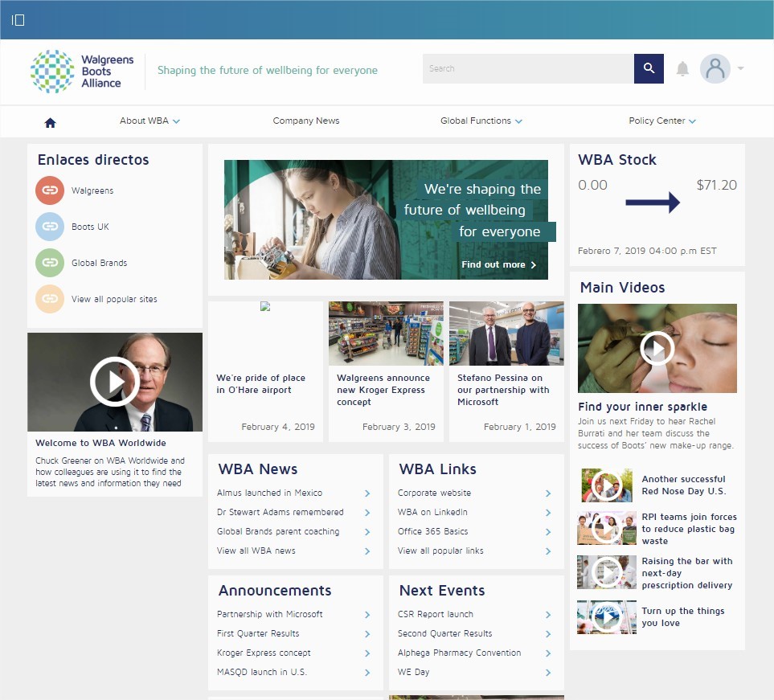774x700 pixels.
Task: Click the Welcome to WBA Worldwide heading
Action: pyautogui.click(x=100, y=443)
